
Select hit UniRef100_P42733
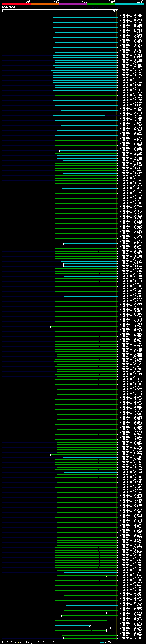pyautogui.click(x=131, y=37)
